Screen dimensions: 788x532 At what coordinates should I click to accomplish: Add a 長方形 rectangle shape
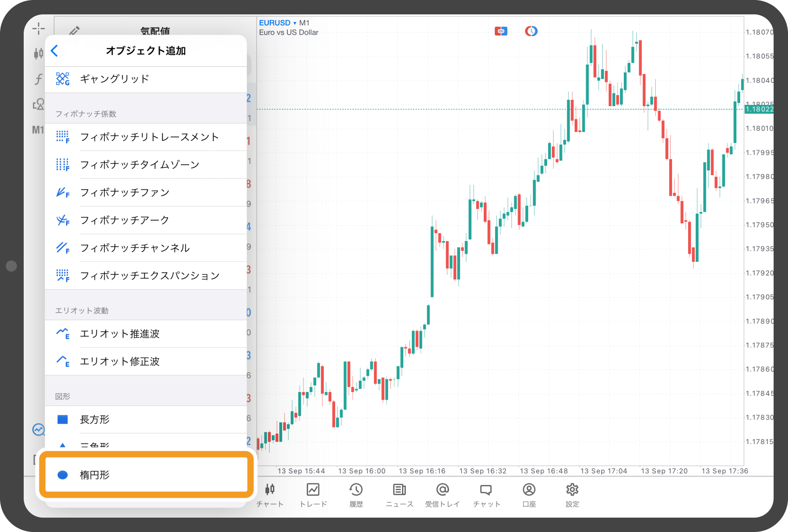pyautogui.click(x=95, y=420)
